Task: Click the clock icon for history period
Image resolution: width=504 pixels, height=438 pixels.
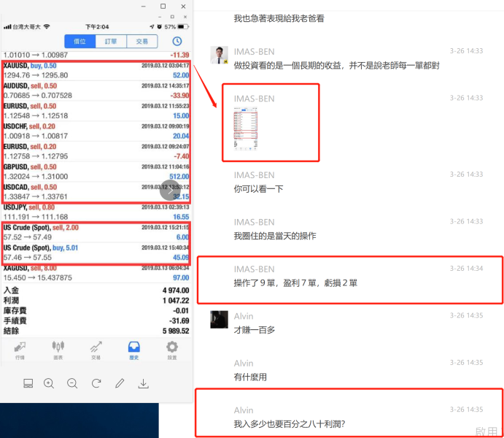Action: (177, 42)
